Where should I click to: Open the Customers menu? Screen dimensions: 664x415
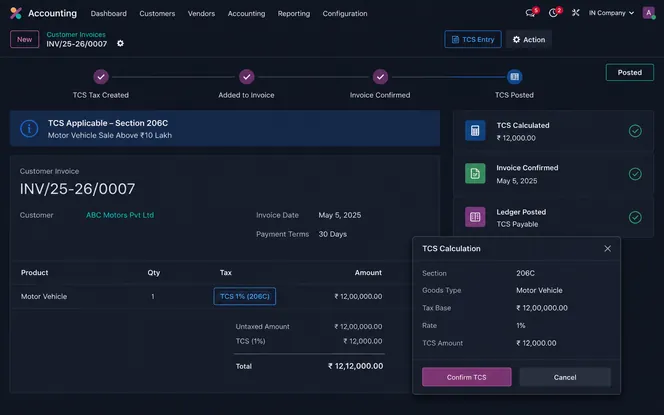point(157,14)
